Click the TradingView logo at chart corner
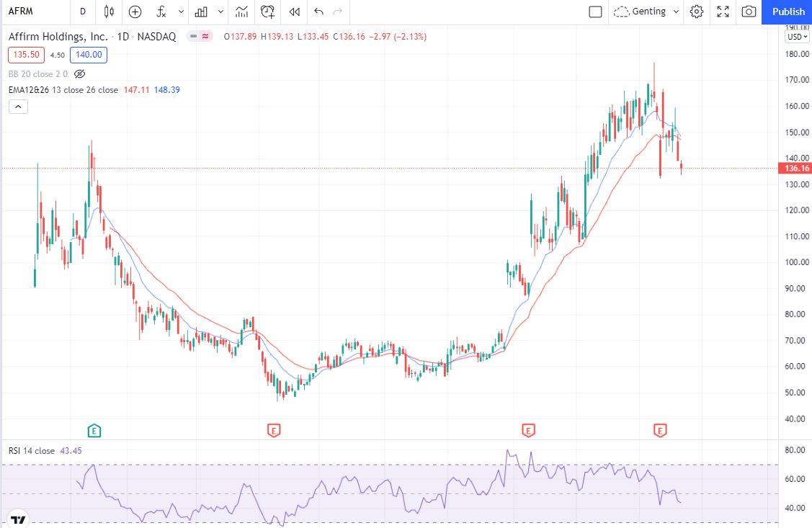812x528 pixels. click(18, 519)
